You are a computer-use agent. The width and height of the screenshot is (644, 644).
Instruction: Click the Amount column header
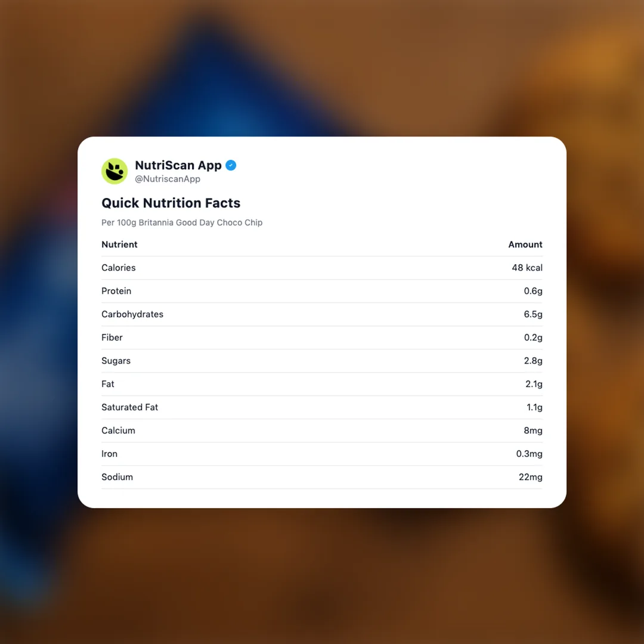pos(525,244)
